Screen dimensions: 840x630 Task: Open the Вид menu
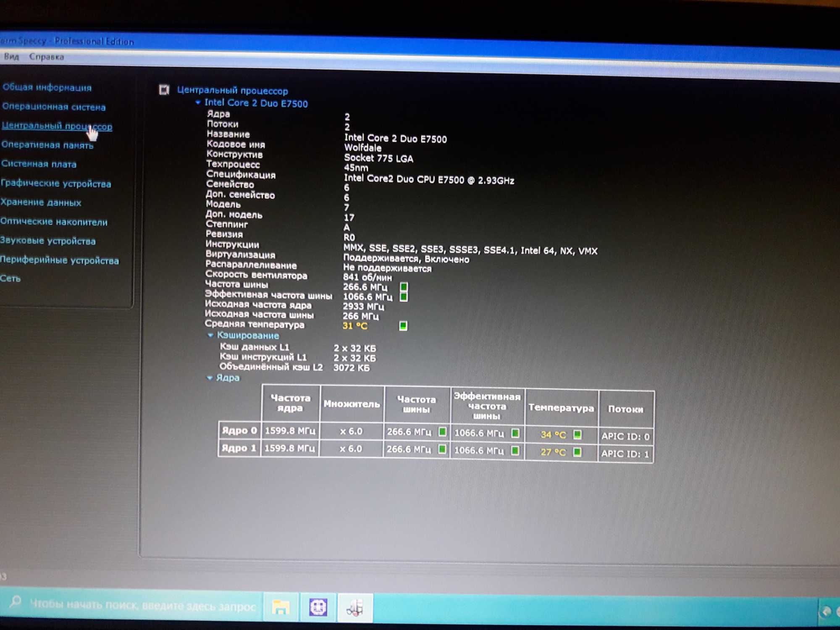pyautogui.click(x=11, y=56)
